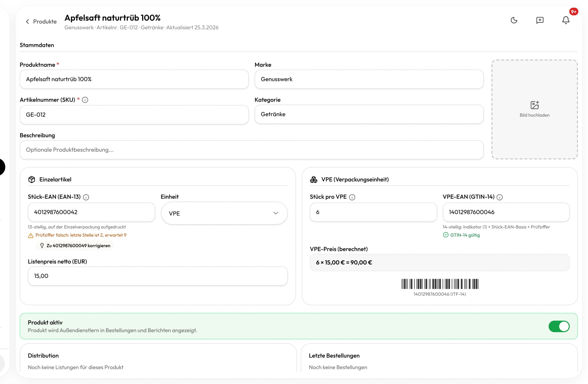Select the Kategorie field Getränke
The width and height of the screenshot is (588, 384).
coord(369,114)
